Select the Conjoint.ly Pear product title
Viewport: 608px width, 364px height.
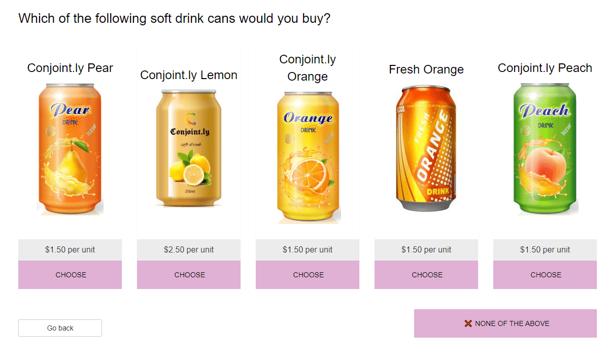[x=70, y=67]
